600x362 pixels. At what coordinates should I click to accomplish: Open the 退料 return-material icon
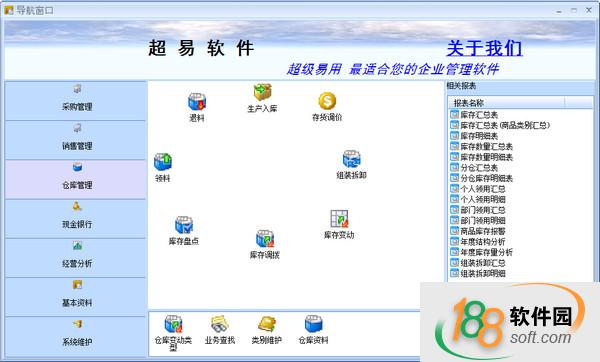pyautogui.click(x=197, y=102)
